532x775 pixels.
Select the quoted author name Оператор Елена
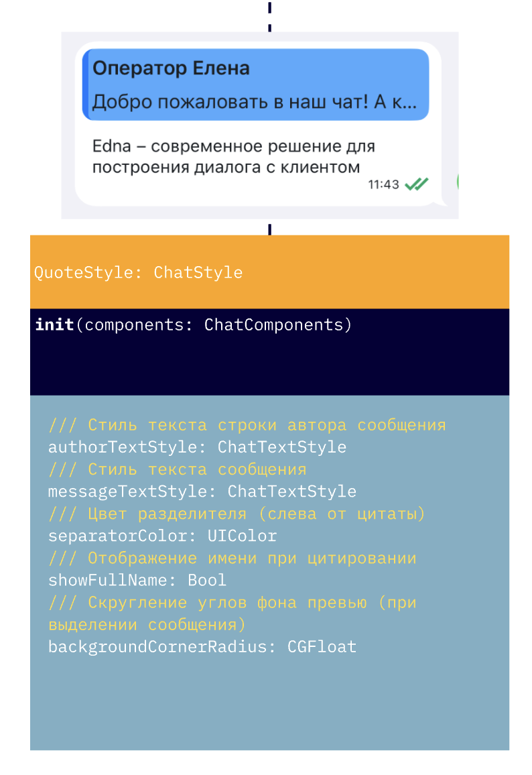[x=171, y=68]
